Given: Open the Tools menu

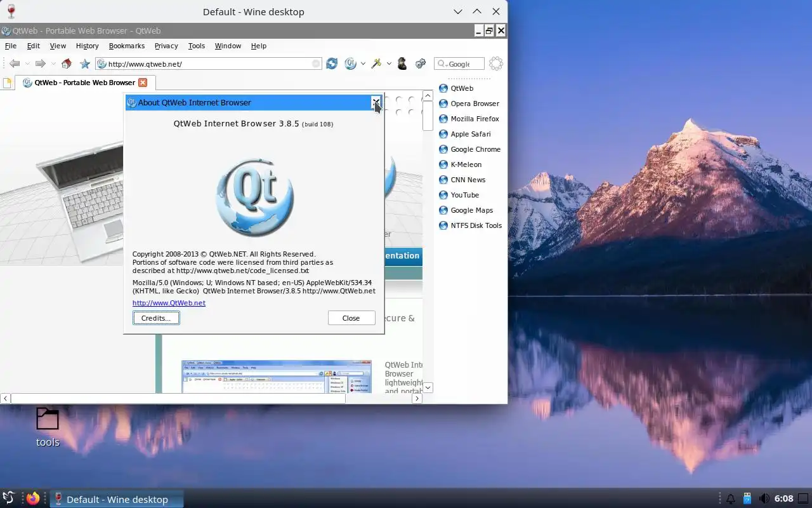Looking at the screenshot, I should [x=197, y=46].
